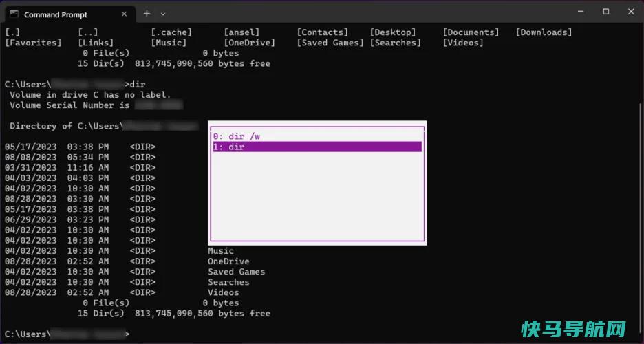Click the Searches directory listing row
644x344 pixels.
click(127, 282)
